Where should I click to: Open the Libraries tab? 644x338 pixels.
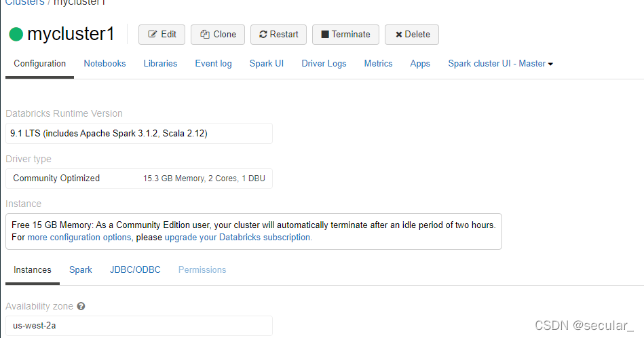pos(160,64)
